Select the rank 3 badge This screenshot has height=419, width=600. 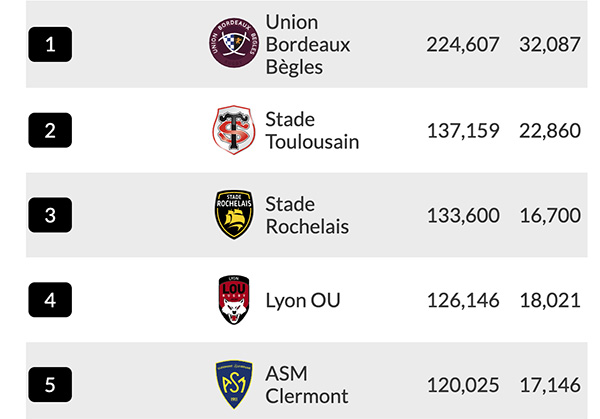point(50,215)
